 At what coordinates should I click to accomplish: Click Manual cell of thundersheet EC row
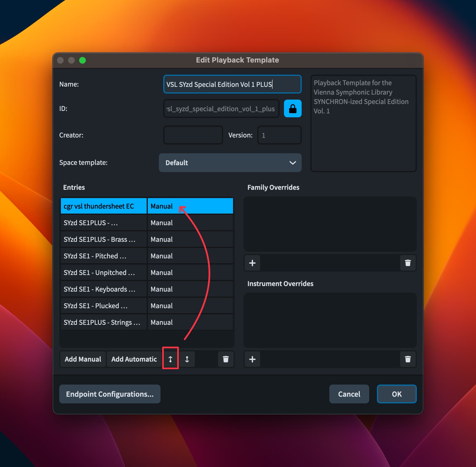coord(190,206)
